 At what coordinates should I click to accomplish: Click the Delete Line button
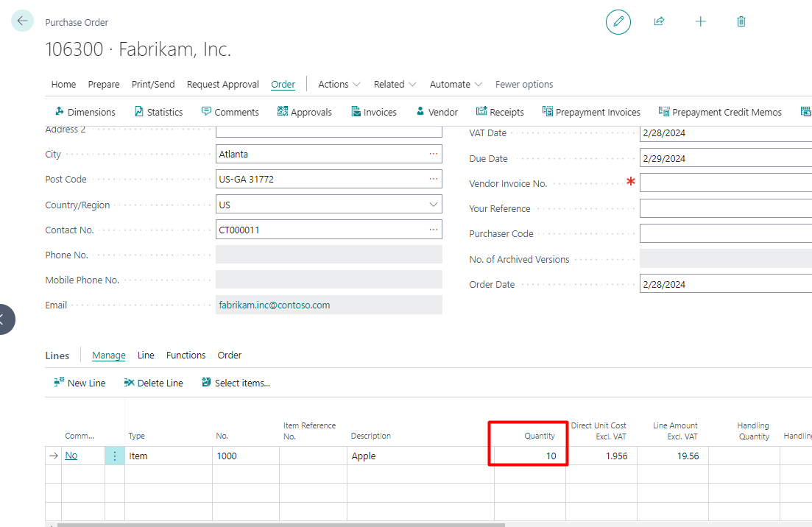pyautogui.click(x=153, y=383)
